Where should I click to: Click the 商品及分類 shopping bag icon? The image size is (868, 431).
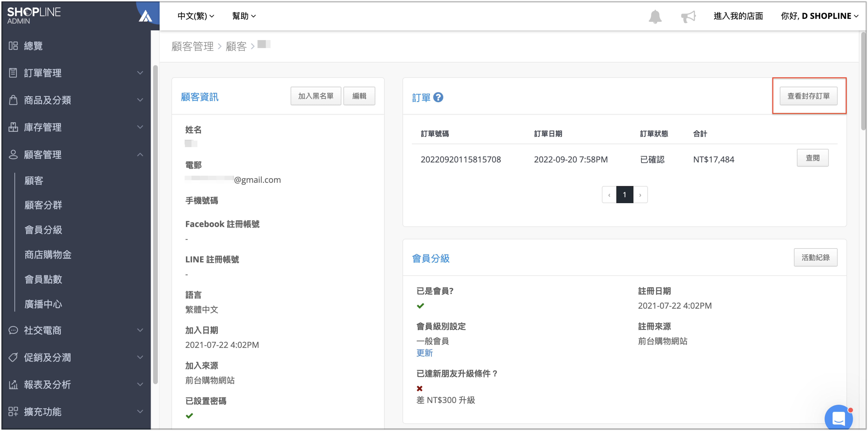point(13,100)
